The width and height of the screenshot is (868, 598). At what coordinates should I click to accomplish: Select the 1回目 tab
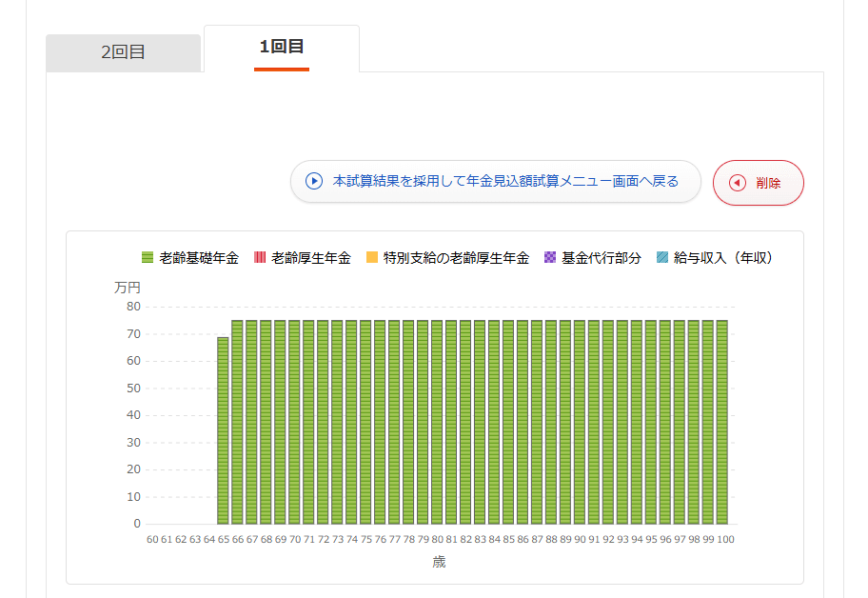[282, 47]
